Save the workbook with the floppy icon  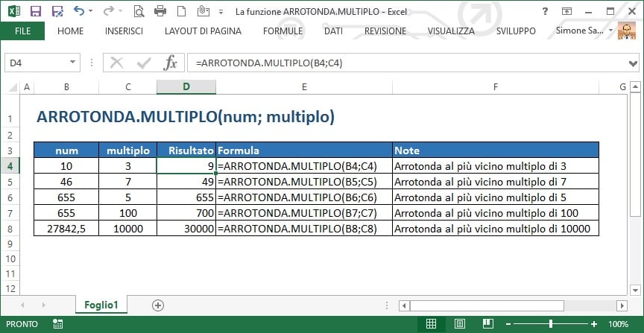[x=36, y=11]
